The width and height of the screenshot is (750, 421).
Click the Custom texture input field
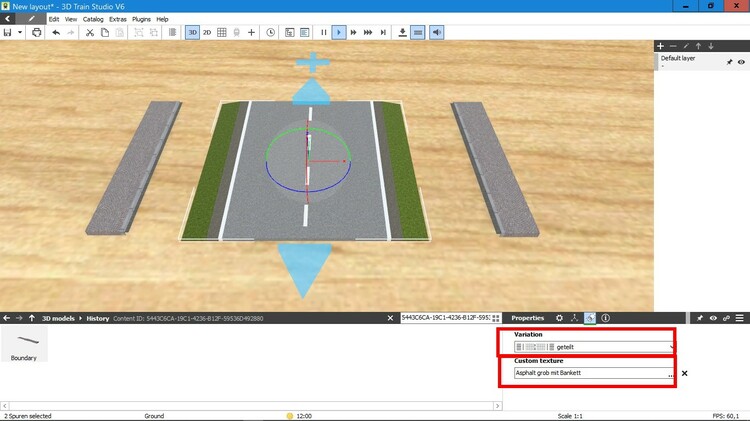pos(589,373)
